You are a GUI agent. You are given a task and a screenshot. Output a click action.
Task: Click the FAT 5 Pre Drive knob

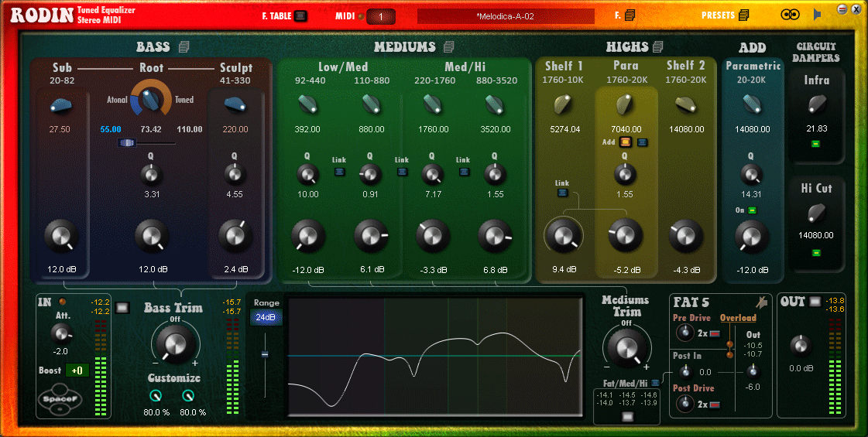(684, 333)
